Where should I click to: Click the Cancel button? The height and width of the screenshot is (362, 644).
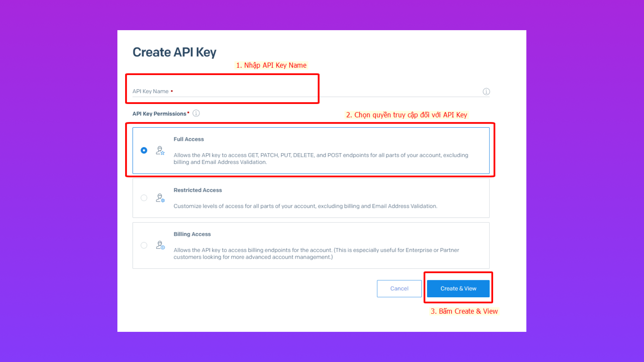point(399,289)
